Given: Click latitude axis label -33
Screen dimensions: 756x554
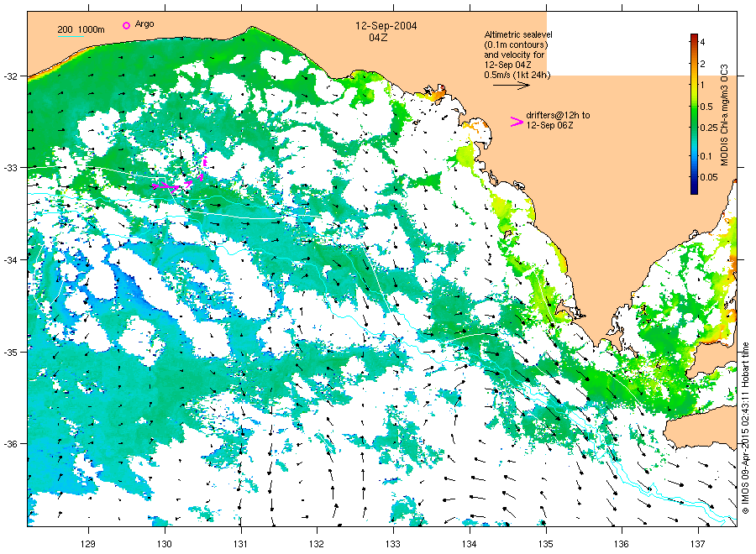Looking at the screenshot, I should [x=10, y=168].
